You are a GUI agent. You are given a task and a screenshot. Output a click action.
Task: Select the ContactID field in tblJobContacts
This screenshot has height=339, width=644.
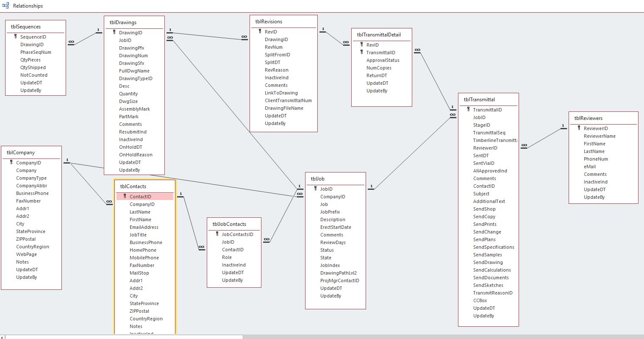[x=233, y=250]
